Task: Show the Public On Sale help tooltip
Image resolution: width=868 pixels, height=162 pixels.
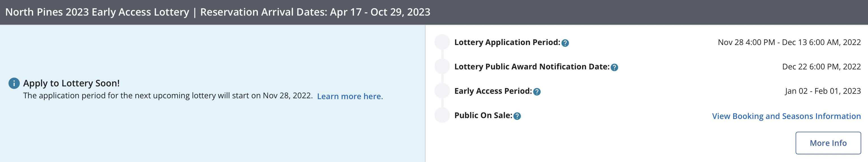Action: pos(517,116)
